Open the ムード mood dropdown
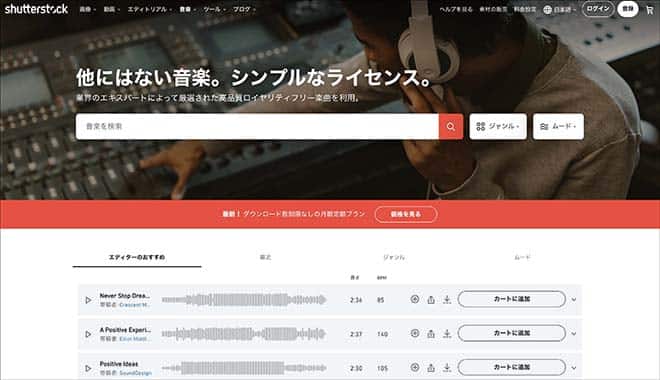Viewport: 660px width, 380px height. 558,126
